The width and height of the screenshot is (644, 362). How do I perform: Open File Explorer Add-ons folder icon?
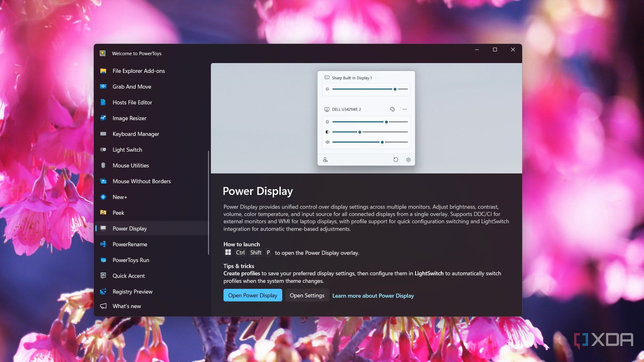(103, 71)
